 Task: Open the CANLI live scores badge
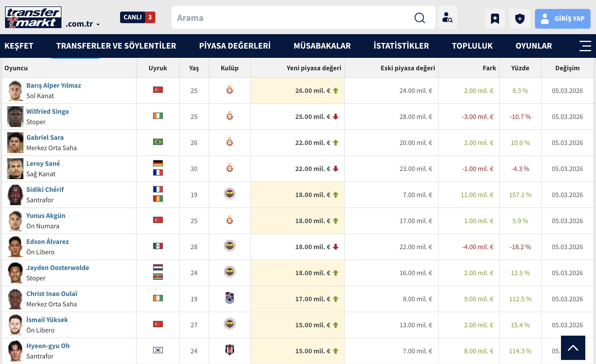137,17
